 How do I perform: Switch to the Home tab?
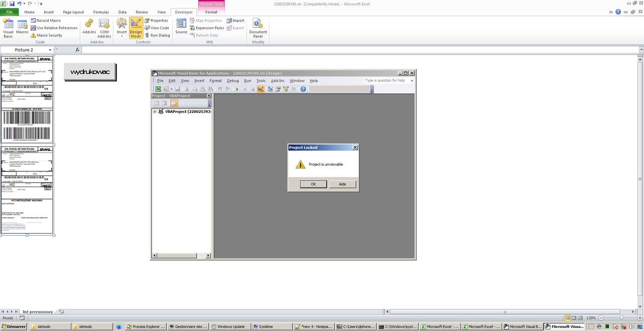pyautogui.click(x=30, y=12)
